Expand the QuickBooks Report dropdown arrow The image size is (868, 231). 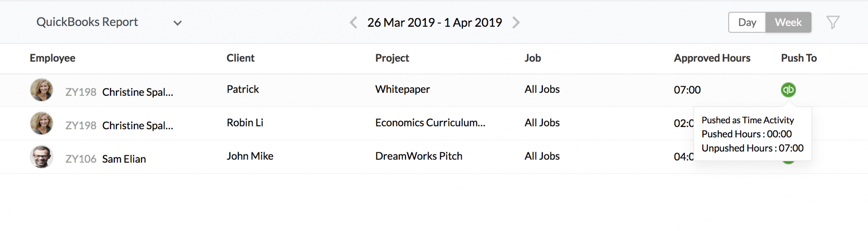178,23
